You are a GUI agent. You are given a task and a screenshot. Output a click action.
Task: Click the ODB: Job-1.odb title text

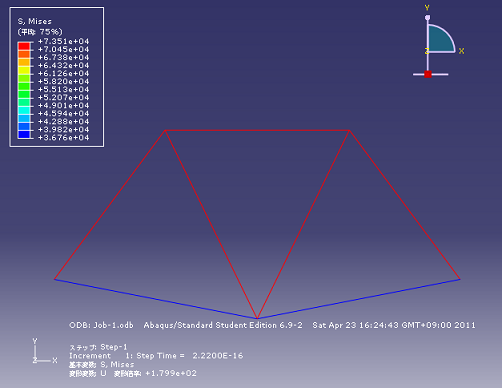pos(101,325)
